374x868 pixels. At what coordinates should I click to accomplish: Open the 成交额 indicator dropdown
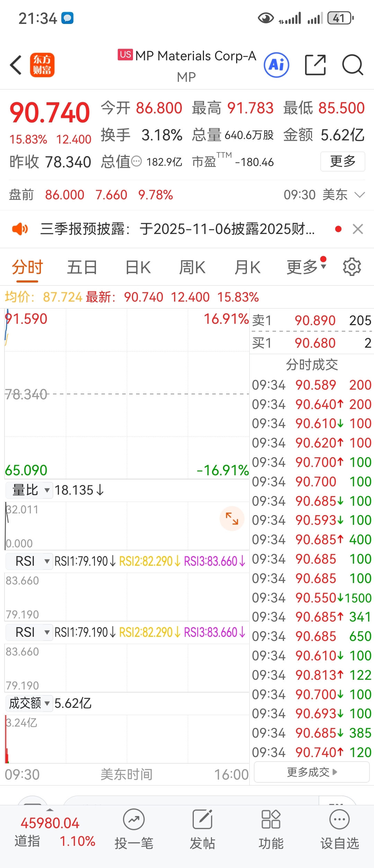pos(29,703)
